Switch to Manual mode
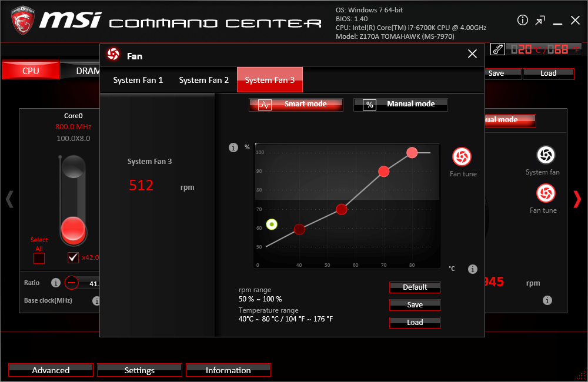 pyautogui.click(x=400, y=105)
